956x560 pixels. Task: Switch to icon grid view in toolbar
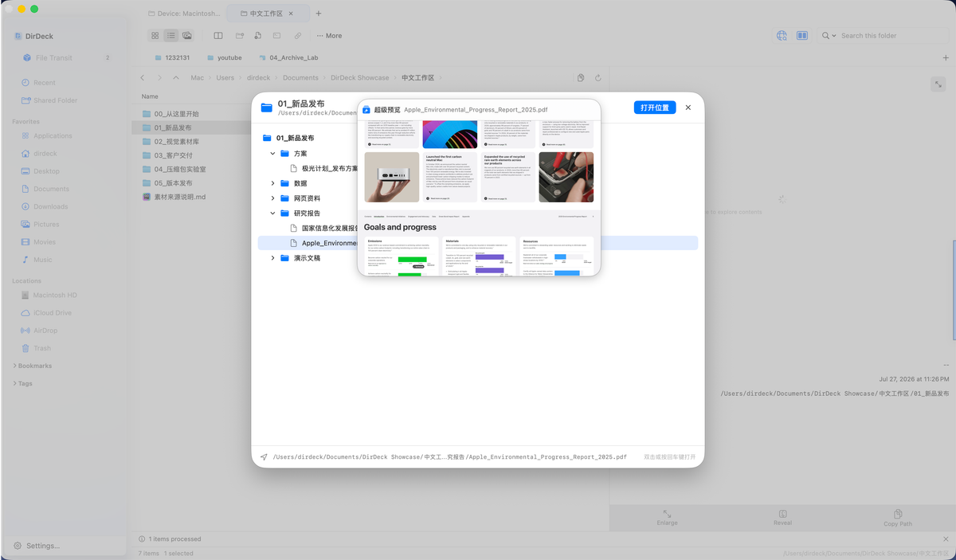coord(155,36)
